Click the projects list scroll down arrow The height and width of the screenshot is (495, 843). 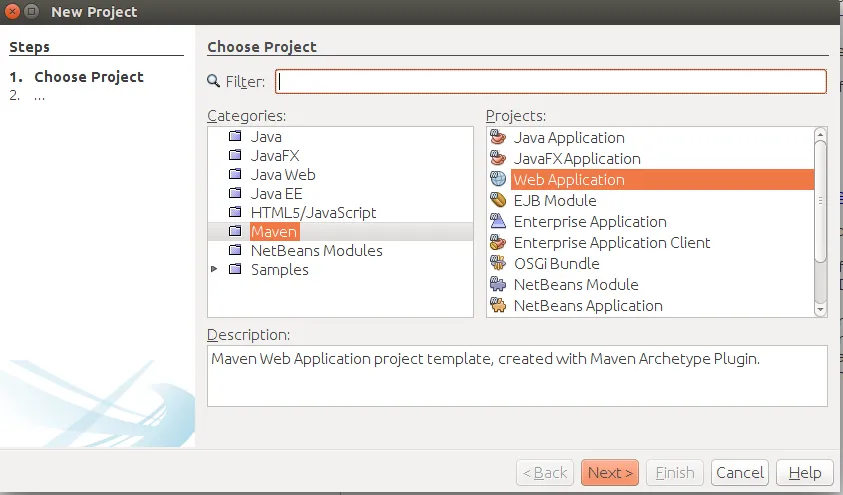(820, 310)
